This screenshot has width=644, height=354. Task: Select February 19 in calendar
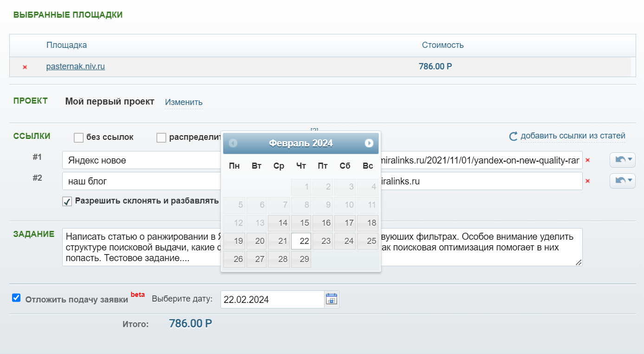click(234, 241)
